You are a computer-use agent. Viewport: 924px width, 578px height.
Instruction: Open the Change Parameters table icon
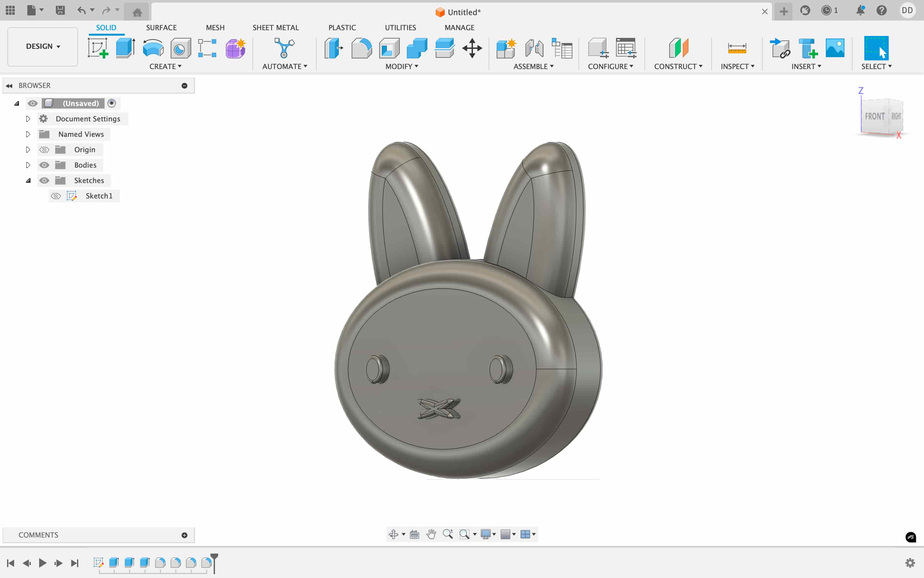pos(626,48)
